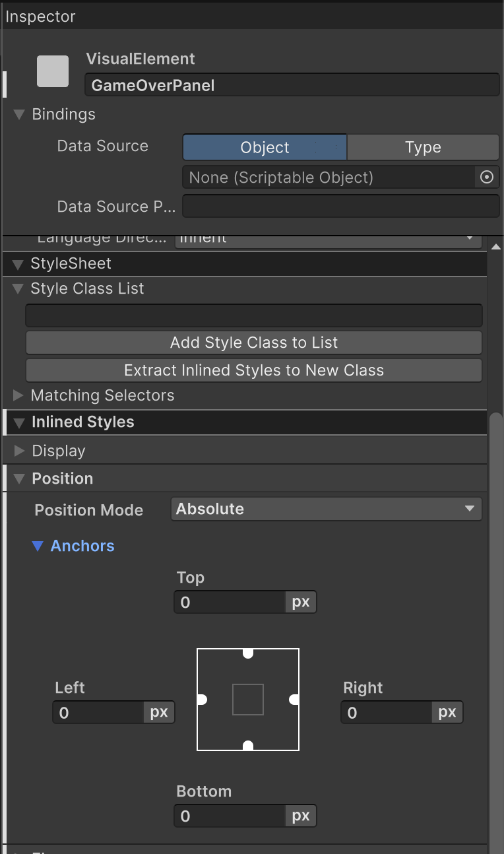The height and width of the screenshot is (854, 504).
Task: Select the Type data source toggle
Action: (x=423, y=147)
